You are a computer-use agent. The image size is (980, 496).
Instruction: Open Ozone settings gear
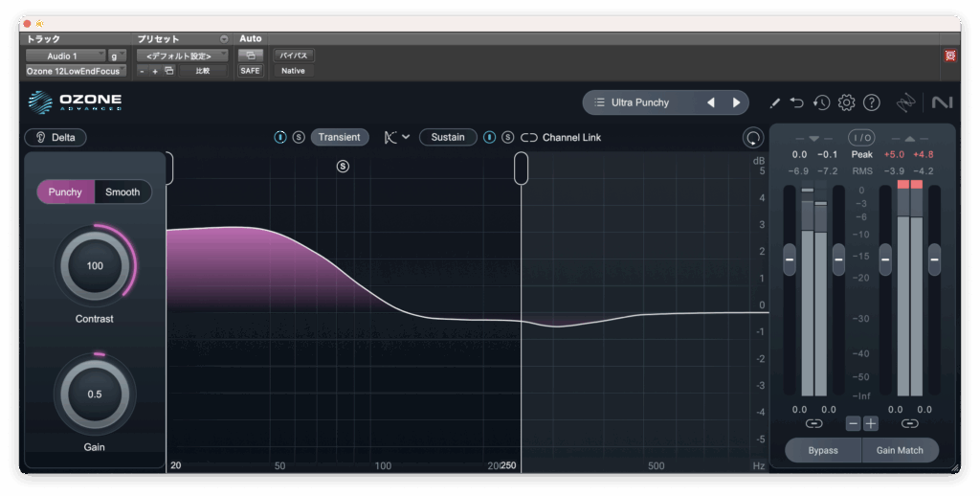click(846, 102)
